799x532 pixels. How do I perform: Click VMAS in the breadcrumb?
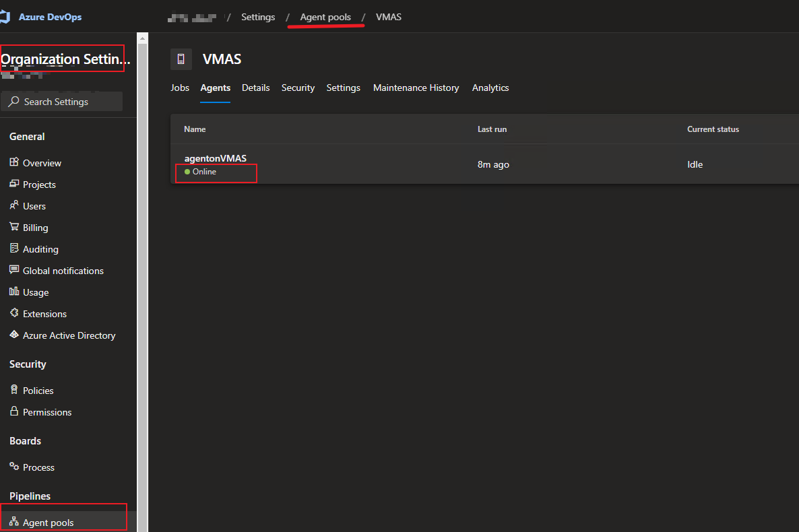click(x=388, y=17)
